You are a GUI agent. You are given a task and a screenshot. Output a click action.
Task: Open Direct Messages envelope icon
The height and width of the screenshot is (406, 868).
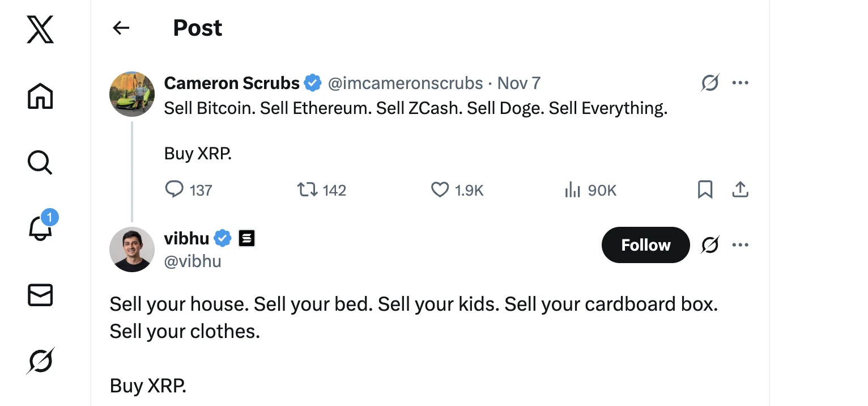[40, 295]
